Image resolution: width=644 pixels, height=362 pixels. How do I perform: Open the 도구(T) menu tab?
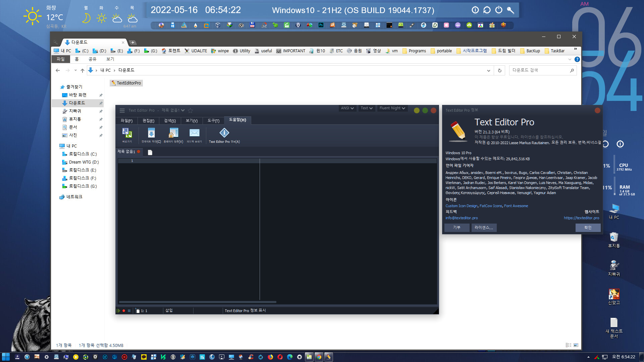tap(213, 121)
